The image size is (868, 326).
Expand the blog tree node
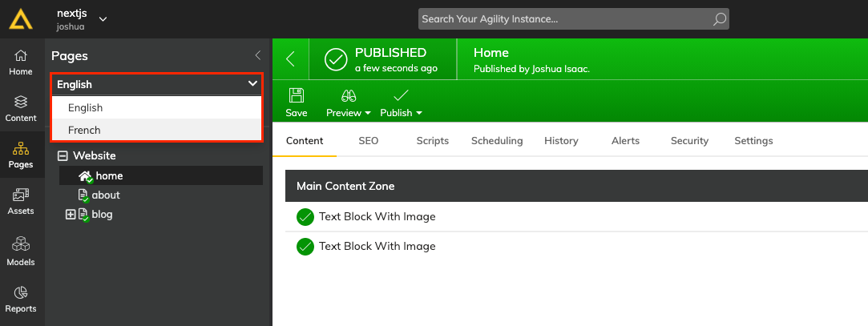point(71,215)
